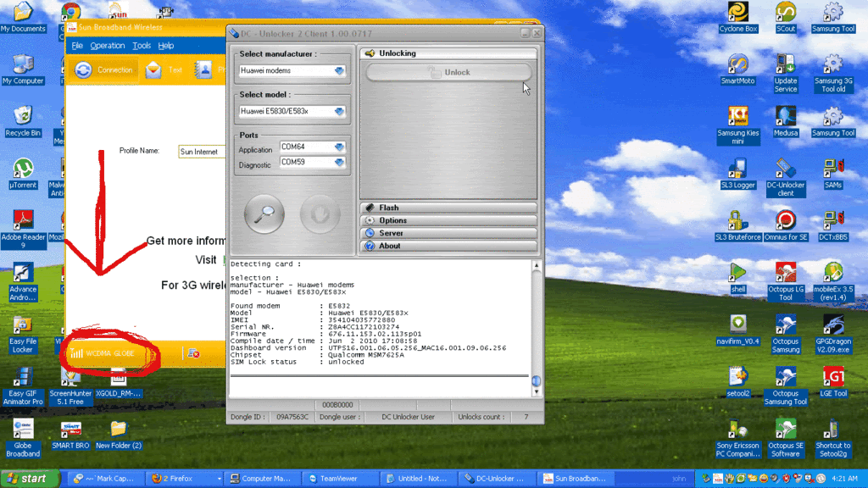Open the Text messaging envelope icon
The image size is (868, 488).
click(153, 70)
